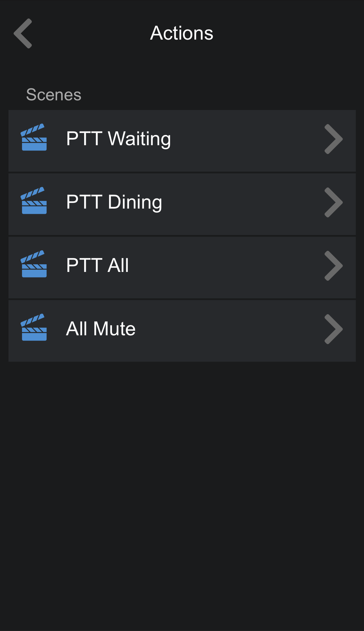Select the PTT Waiting scene label
The width and height of the screenshot is (364, 631).
pos(118,138)
